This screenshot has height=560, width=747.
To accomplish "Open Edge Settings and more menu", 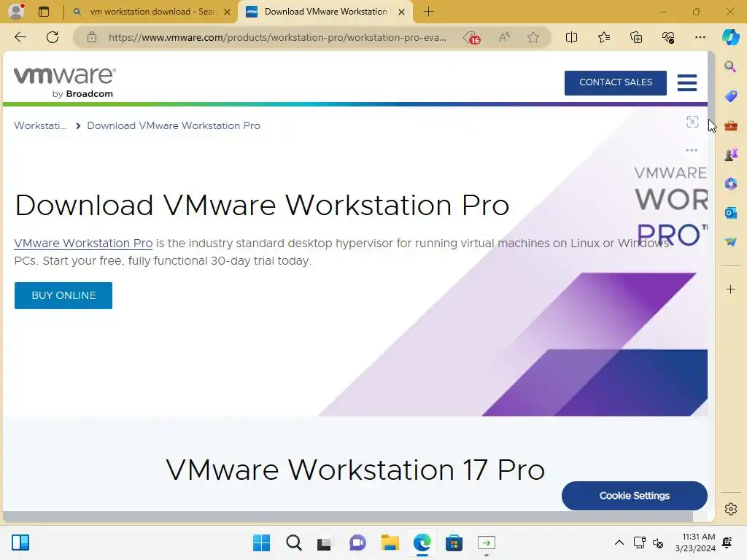I will pyautogui.click(x=700, y=37).
